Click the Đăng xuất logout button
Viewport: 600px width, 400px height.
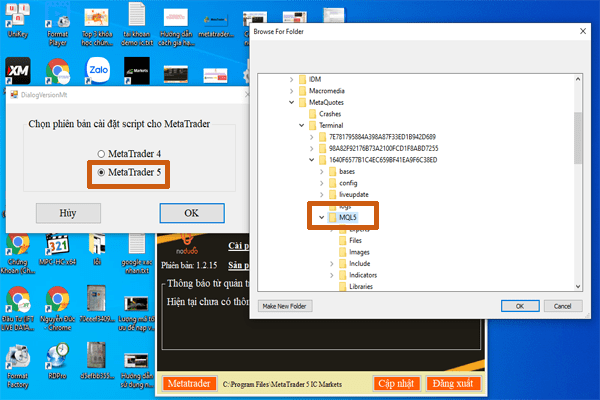tap(453, 384)
